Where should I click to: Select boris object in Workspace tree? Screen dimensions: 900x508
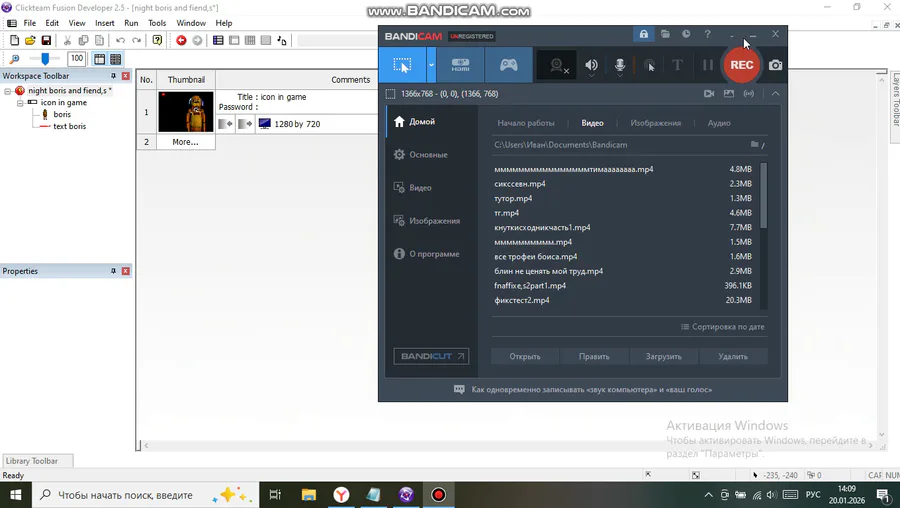click(62, 114)
